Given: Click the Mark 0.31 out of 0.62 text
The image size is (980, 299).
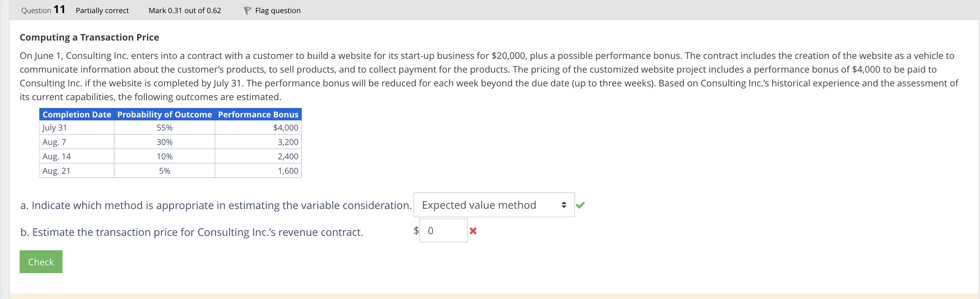Looking at the screenshot, I should tap(185, 10).
